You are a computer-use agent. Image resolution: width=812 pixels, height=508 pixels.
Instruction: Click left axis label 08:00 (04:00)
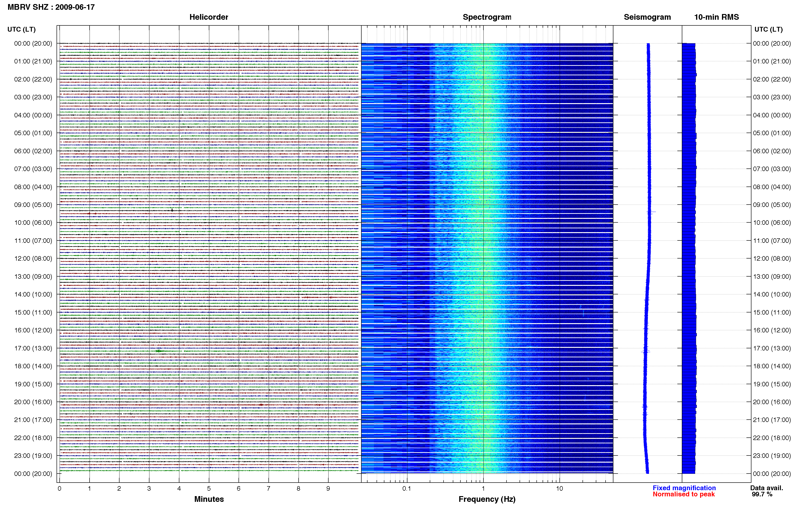[x=33, y=187]
